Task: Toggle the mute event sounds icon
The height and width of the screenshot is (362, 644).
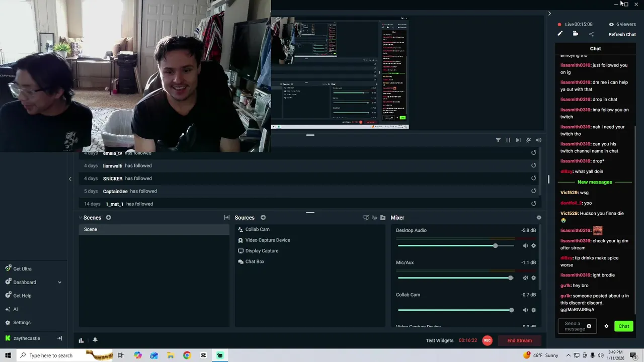Action: click(x=528, y=140)
